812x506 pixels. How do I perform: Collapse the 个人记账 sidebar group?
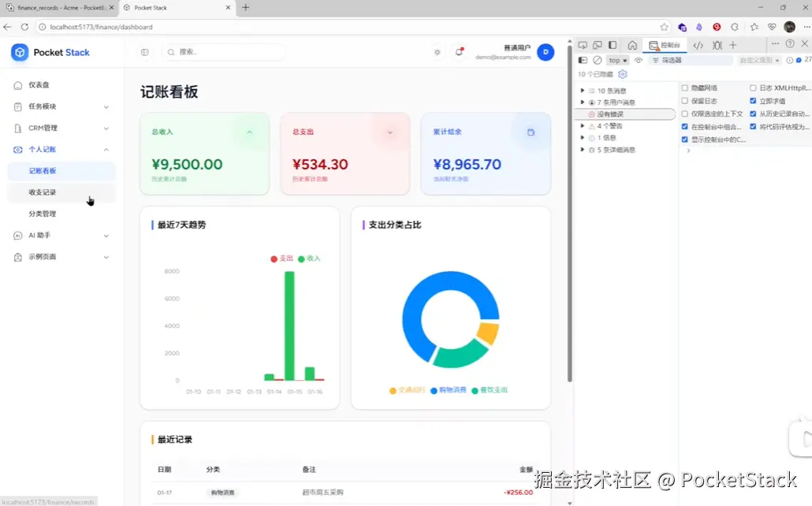pyautogui.click(x=61, y=150)
